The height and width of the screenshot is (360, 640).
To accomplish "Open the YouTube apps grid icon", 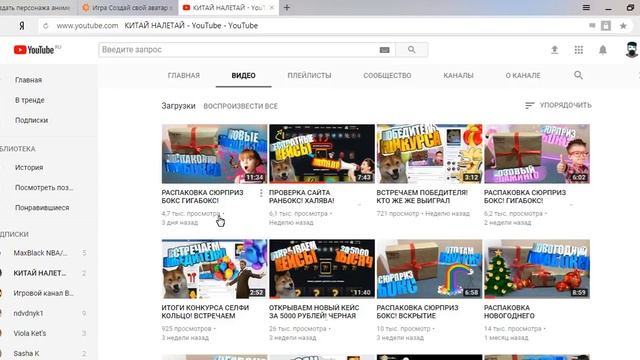I will [578, 50].
